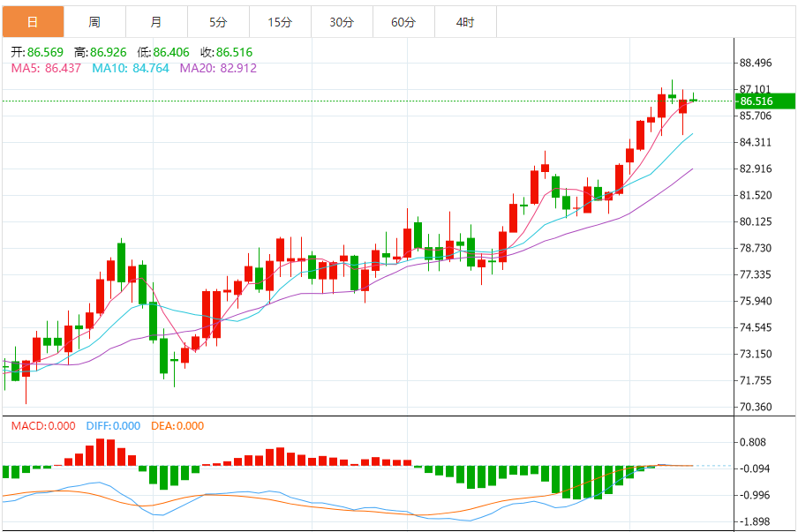This screenshot has height=532, width=798.
Task: Click the -1.898 MACD axis label
Action: click(x=753, y=521)
